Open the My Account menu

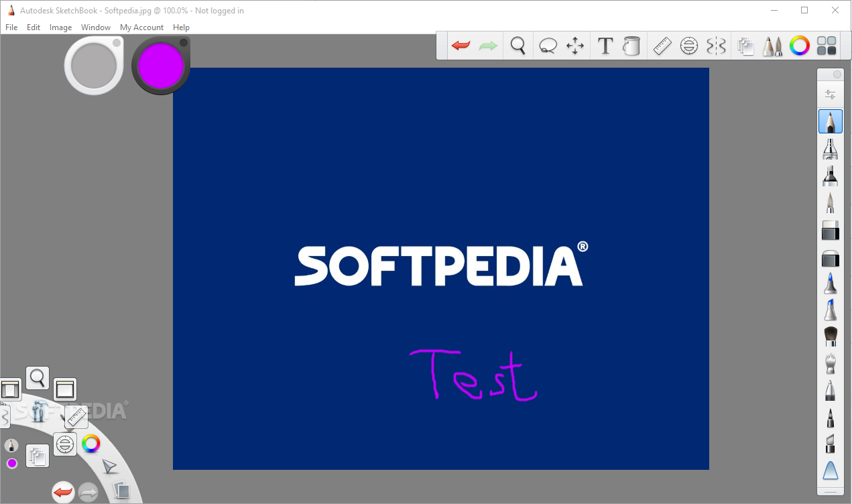(141, 27)
